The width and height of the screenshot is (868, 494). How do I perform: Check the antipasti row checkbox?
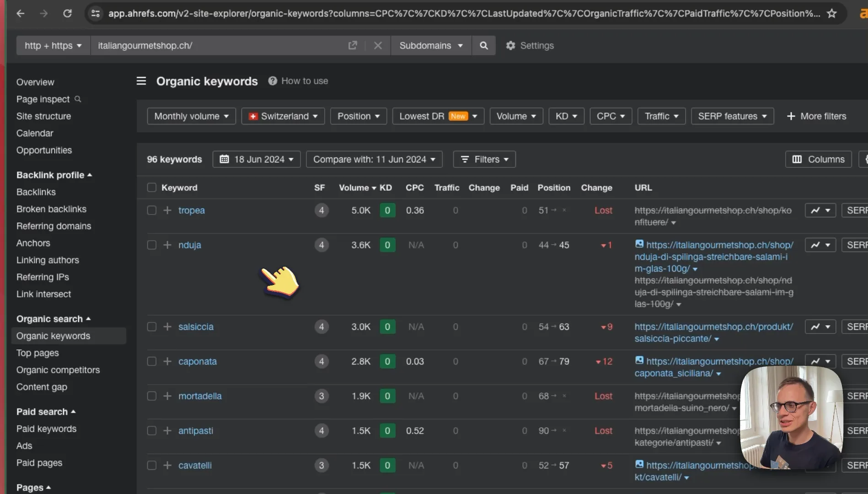152,431
